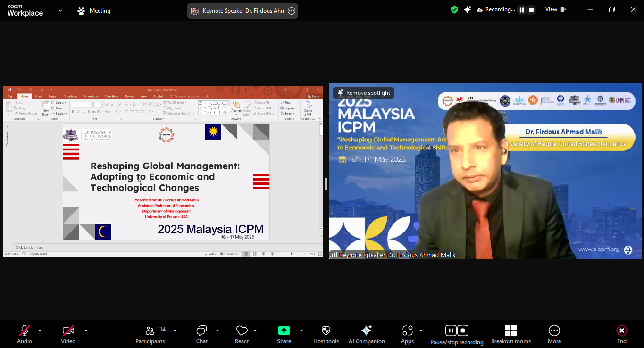Open the Participants panel
The width and height of the screenshot is (644, 348).
tap(150, 334)
